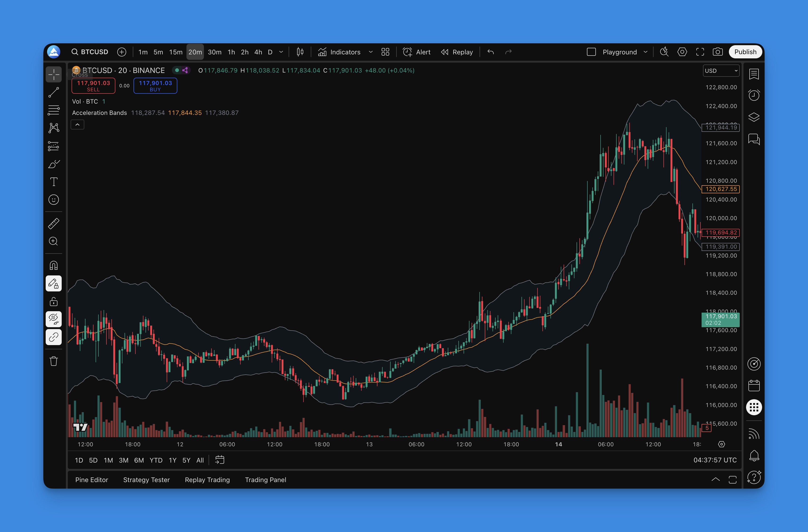Switch to the 30m timeframe
Screen dimensions: 808x532
coord(214,52)
